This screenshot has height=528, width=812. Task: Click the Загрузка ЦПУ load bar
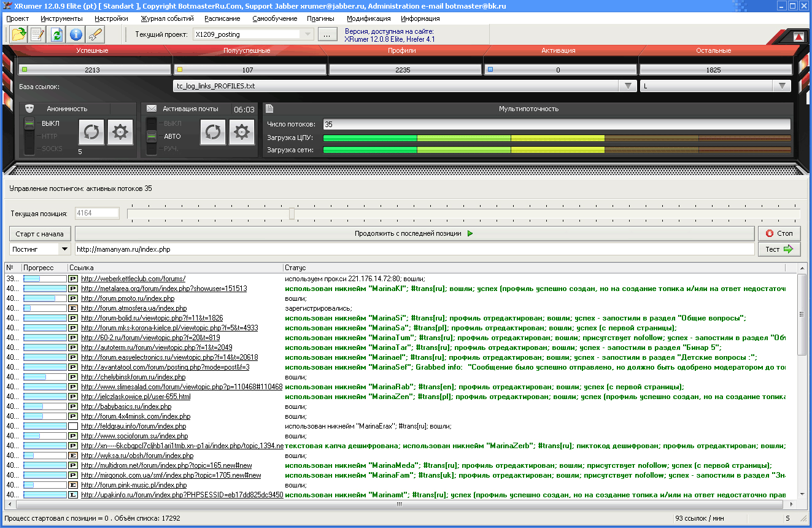pos(557,138)
